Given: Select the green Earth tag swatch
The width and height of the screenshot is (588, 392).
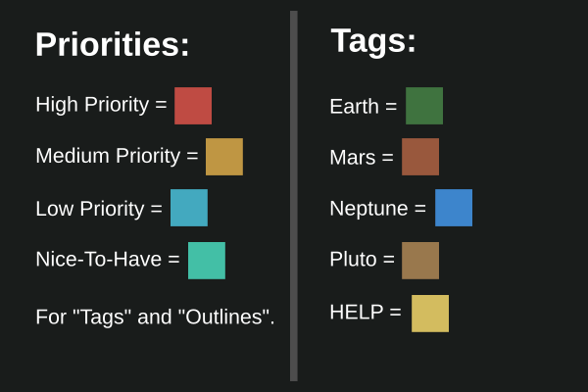Looking at the screenshot, I should tap(424, 106).
